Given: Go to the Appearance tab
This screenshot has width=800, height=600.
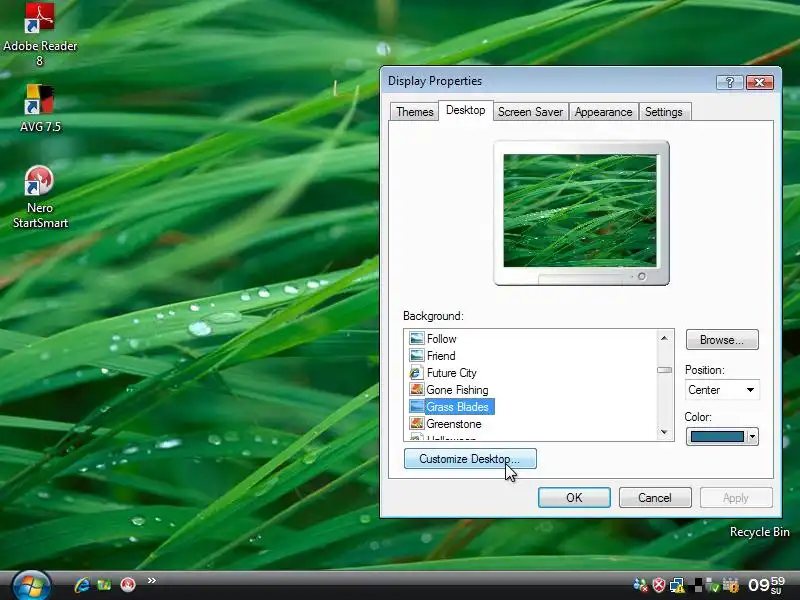Looking at the screenshot, I should pyautogui.click(x=603, y=112).
